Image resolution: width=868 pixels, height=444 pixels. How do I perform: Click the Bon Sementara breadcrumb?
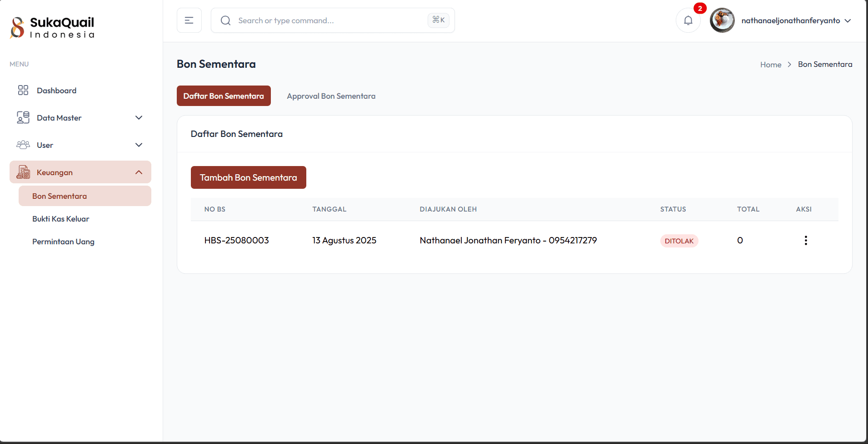[825, 64]
